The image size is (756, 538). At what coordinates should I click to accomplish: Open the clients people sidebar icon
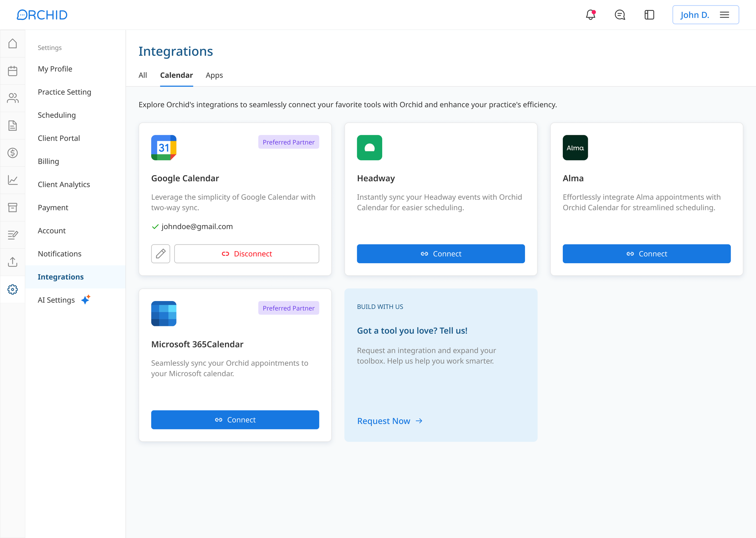[x=13, y=98]
